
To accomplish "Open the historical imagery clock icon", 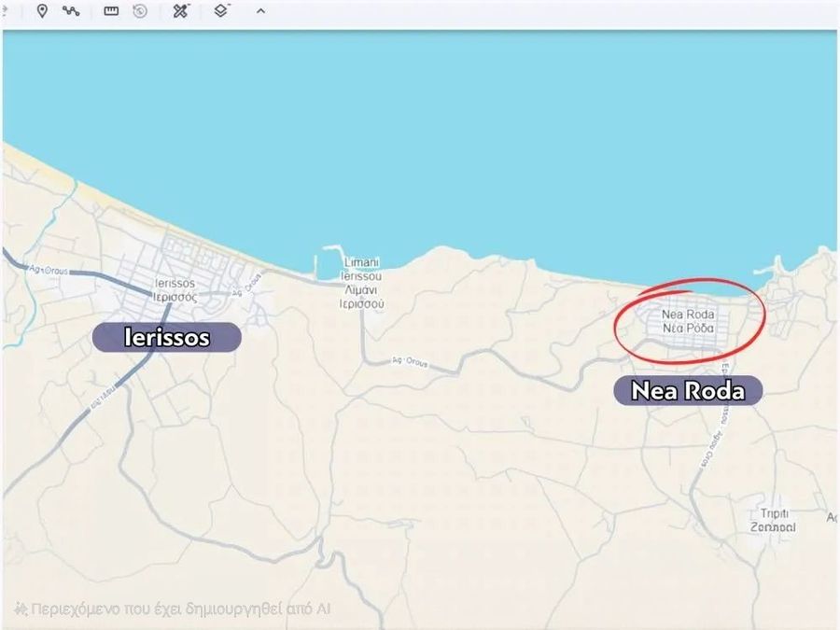I will pyautogui.click(x=140, y=11).
